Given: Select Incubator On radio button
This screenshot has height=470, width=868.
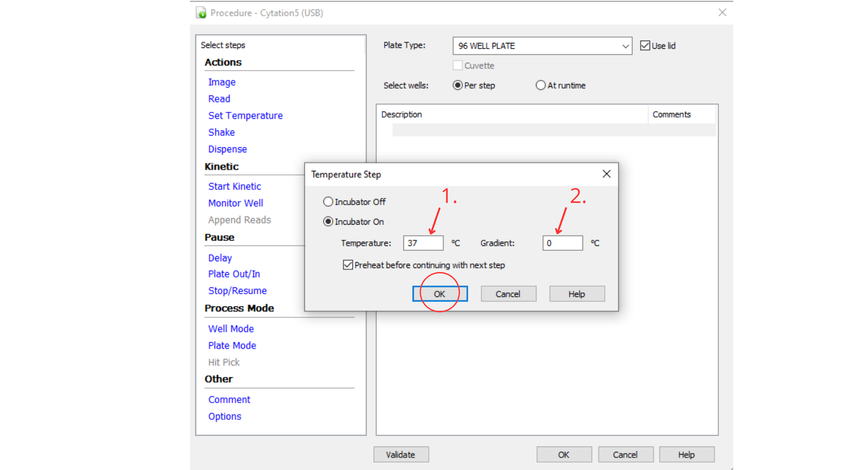Looking at the screenshot, I should (328, 222).
